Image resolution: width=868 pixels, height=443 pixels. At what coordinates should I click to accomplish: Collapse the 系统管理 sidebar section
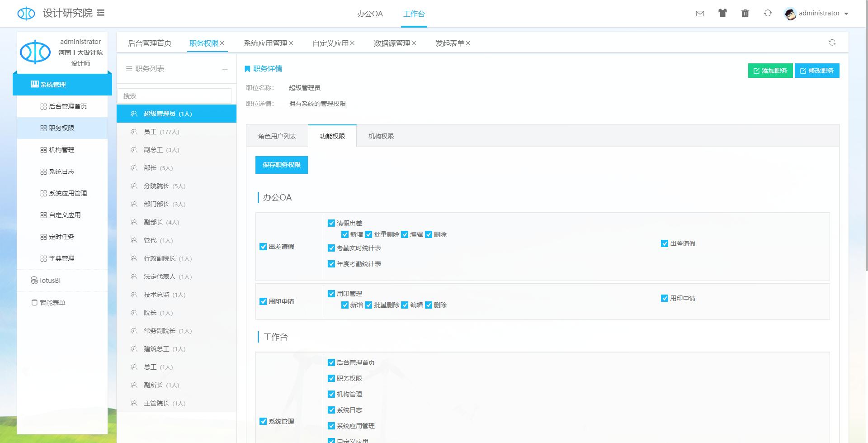click(62, 85)
